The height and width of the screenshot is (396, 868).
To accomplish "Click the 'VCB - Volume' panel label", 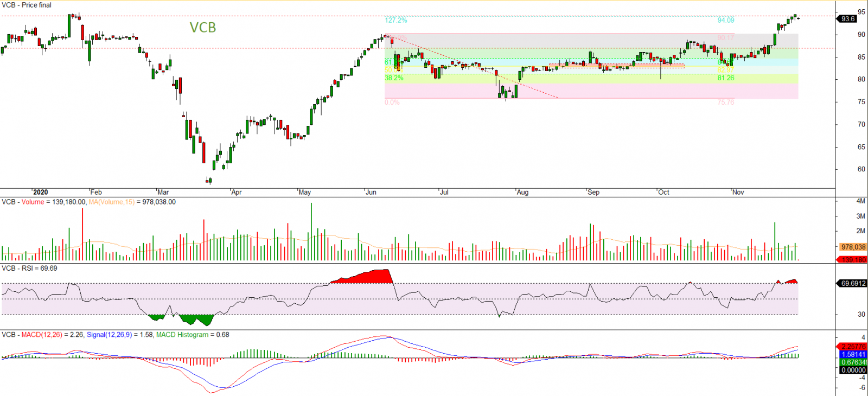I will coord(23,202).
